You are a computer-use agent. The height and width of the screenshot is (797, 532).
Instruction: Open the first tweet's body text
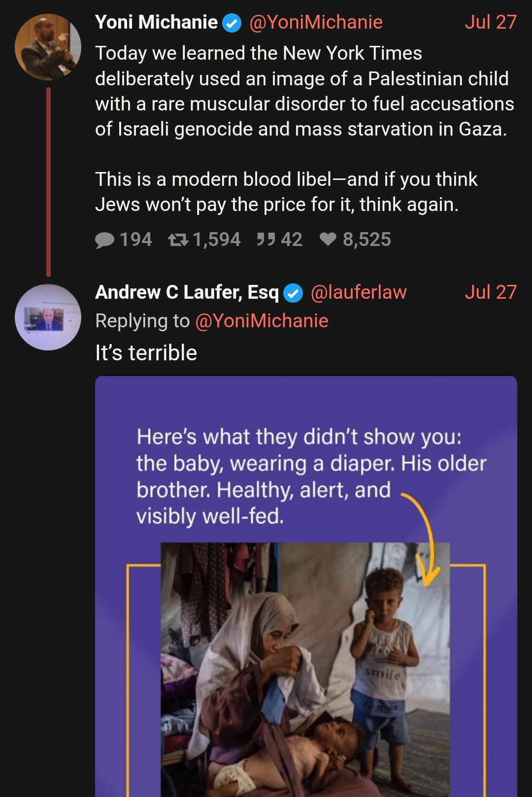(304, 129)
